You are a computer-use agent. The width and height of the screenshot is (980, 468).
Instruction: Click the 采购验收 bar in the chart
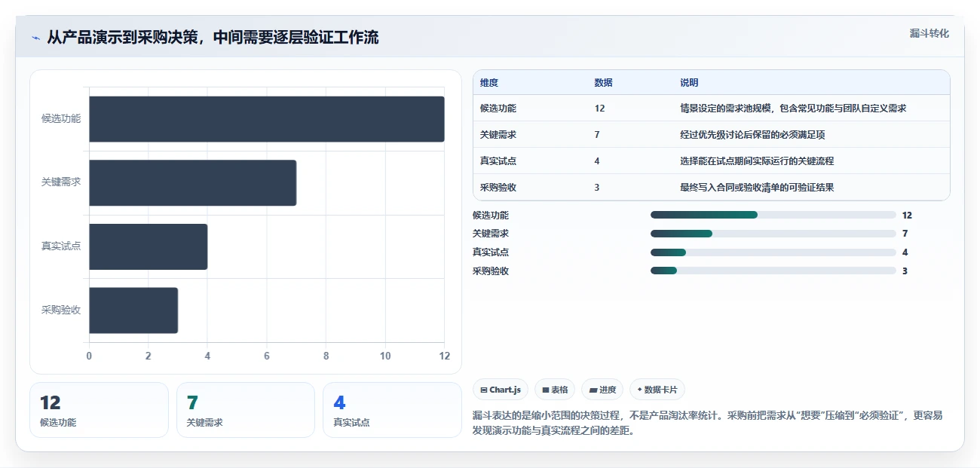click(133, 310)
